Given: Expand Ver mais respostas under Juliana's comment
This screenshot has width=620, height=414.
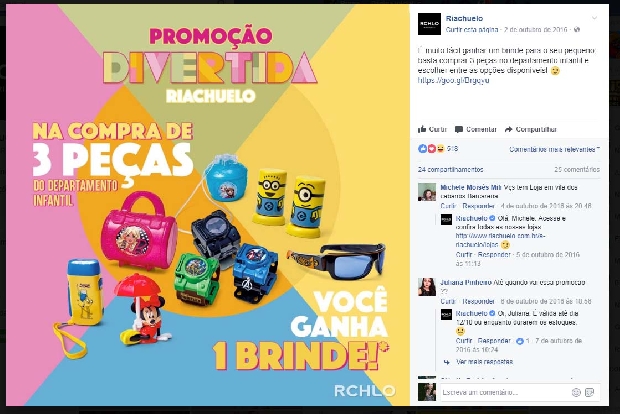Looking at the screenshot, I should click(484, 362).
